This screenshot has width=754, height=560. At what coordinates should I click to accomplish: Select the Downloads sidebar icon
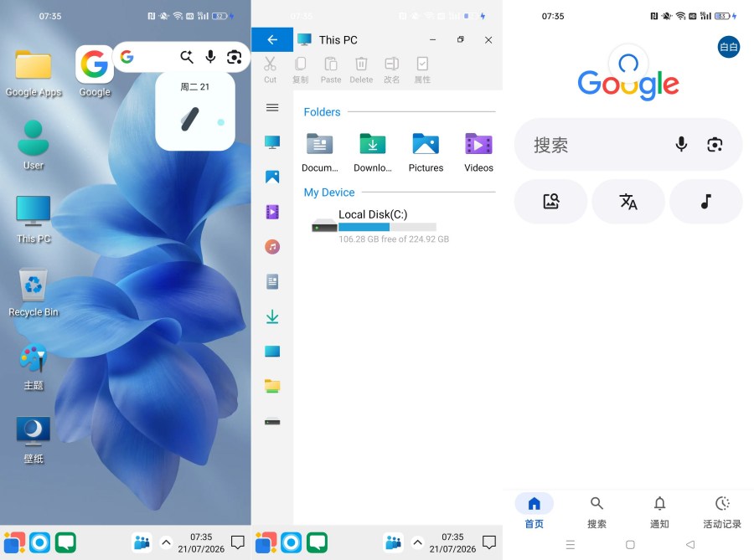point(272,316)
